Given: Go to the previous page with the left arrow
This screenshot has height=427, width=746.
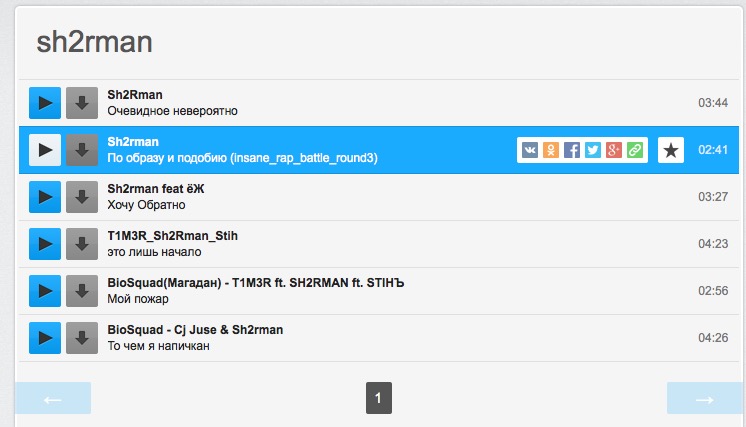Looking at the screenshot, I should point(53,398).
